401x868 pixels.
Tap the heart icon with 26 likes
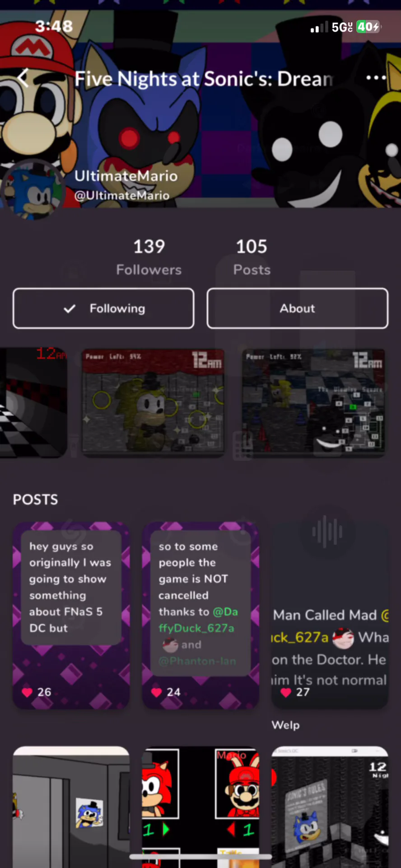[27, 692]
